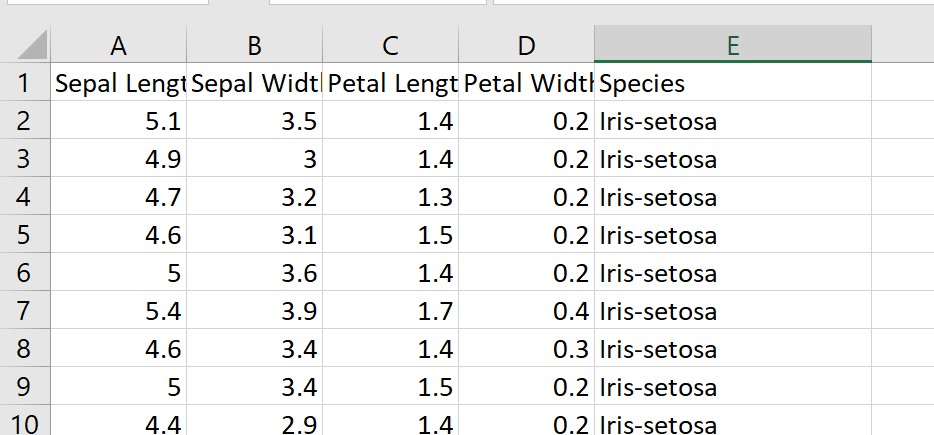Select column B header
This screenshot has width=934, height=435.
coord(254,45)
